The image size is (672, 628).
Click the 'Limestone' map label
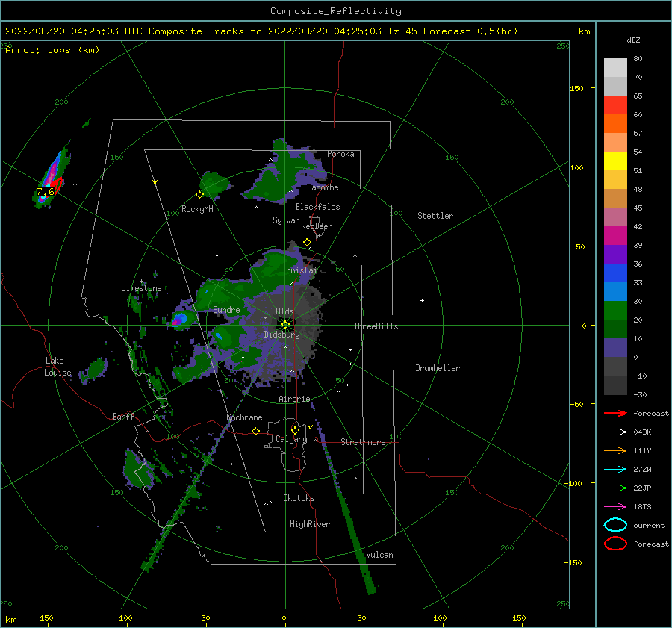pyautogui.click(x=141, y=288)
